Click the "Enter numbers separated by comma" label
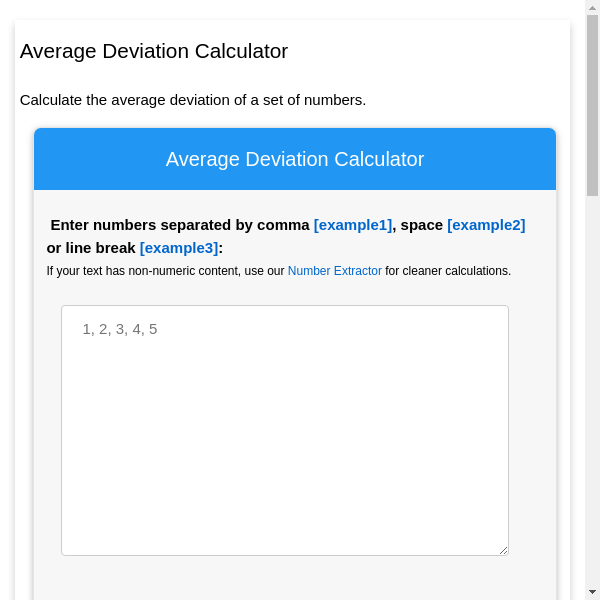The width and height of the screenshot is (600, 600). click(180, 225)
